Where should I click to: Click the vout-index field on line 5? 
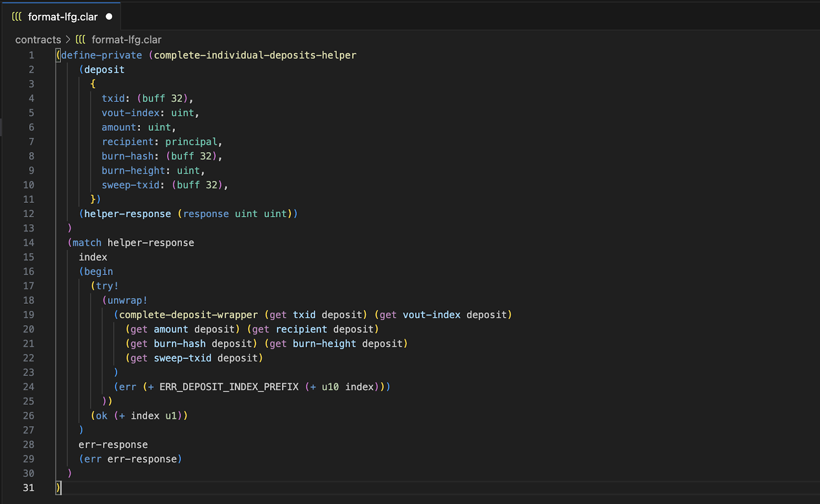pyautogui.click(x=130, y=113)
